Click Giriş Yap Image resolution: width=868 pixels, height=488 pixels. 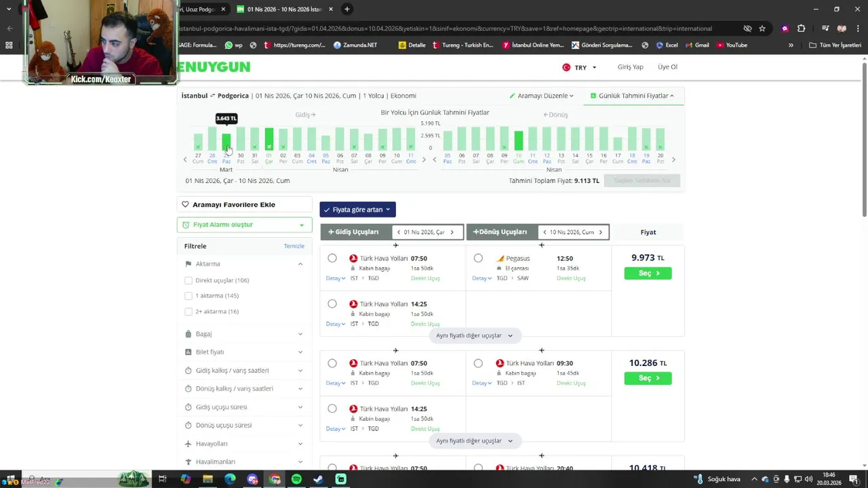coord(630,67)
